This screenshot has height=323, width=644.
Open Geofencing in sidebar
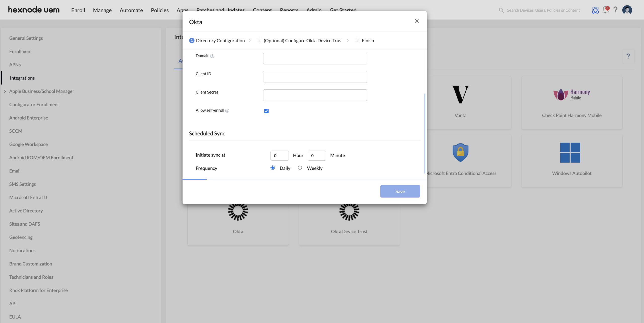pos(21,237)
